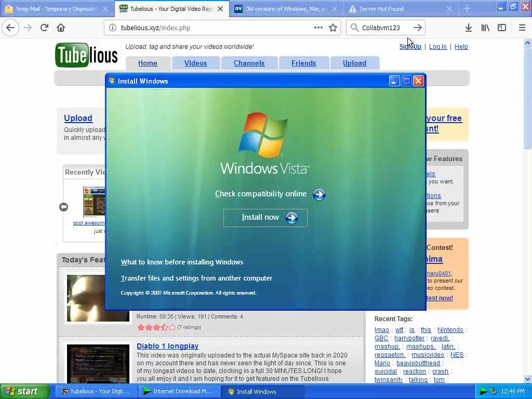Click Check compatibility online arrow
This screenshot has height=399, width=532.
pyautogui.click(x=319, y=194)
